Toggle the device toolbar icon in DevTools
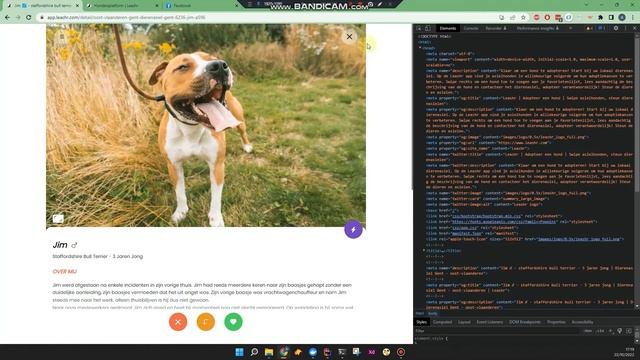 click(428, 28)
